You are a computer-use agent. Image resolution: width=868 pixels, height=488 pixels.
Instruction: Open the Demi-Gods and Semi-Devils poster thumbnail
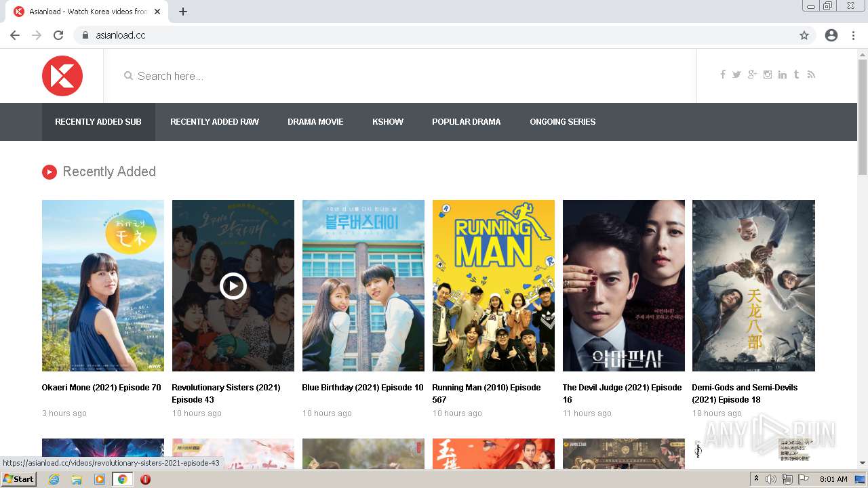point(753,285)
